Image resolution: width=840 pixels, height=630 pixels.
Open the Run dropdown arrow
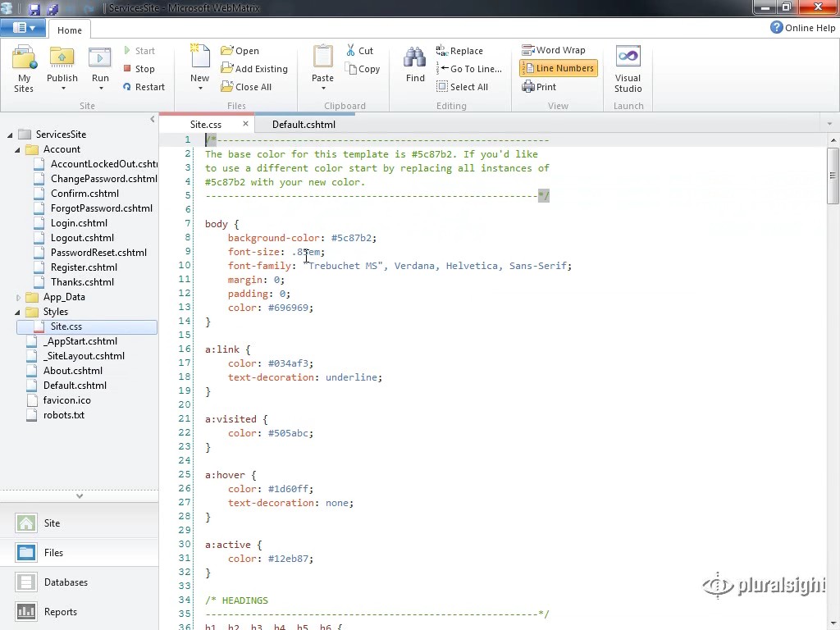click(x=101, y=89)
